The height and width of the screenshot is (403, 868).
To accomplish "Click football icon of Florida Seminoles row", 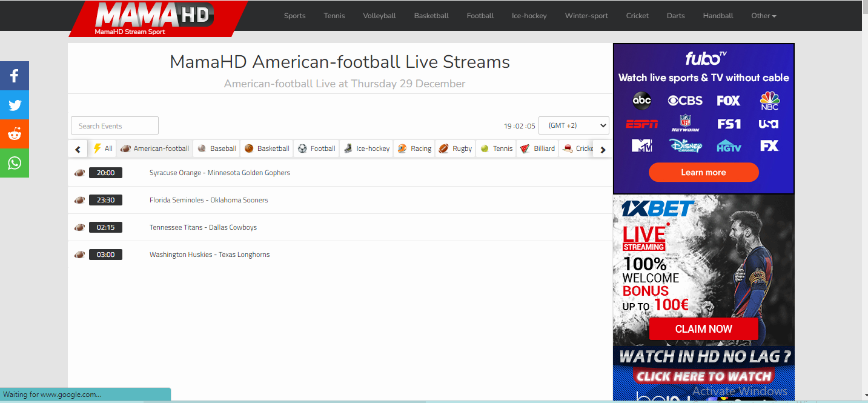I will (x=79, y=200).
